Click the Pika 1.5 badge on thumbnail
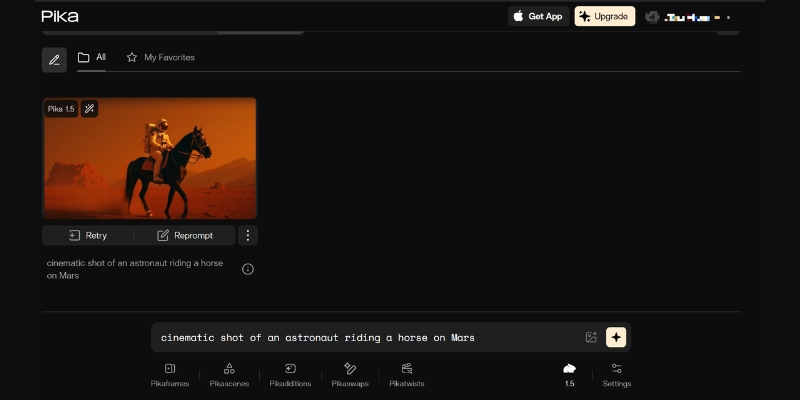800x400 pixels. 61,109
